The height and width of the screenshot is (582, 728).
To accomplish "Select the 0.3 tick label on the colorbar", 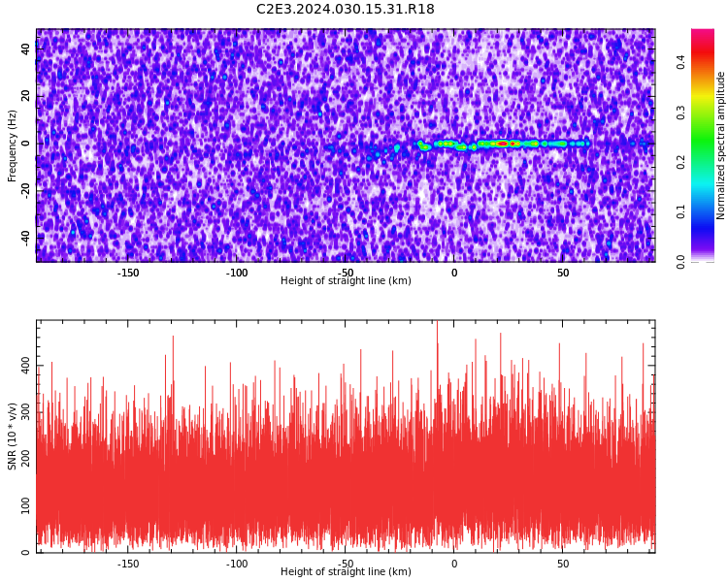I will click(x=680, y=112).
